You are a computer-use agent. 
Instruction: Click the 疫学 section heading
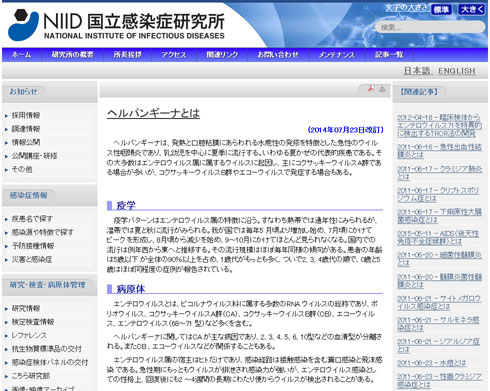(x=126, y=205)
